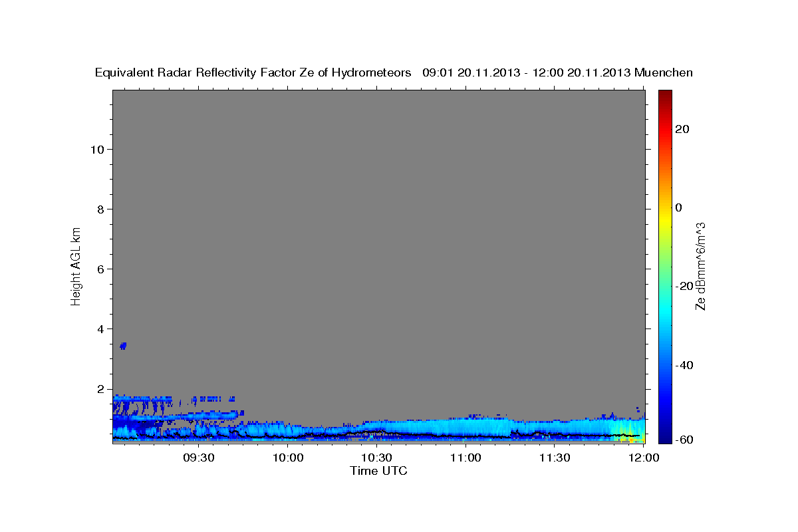Click the colorbar label '20'
Screen dimensions: 798x532
(682, 129)
